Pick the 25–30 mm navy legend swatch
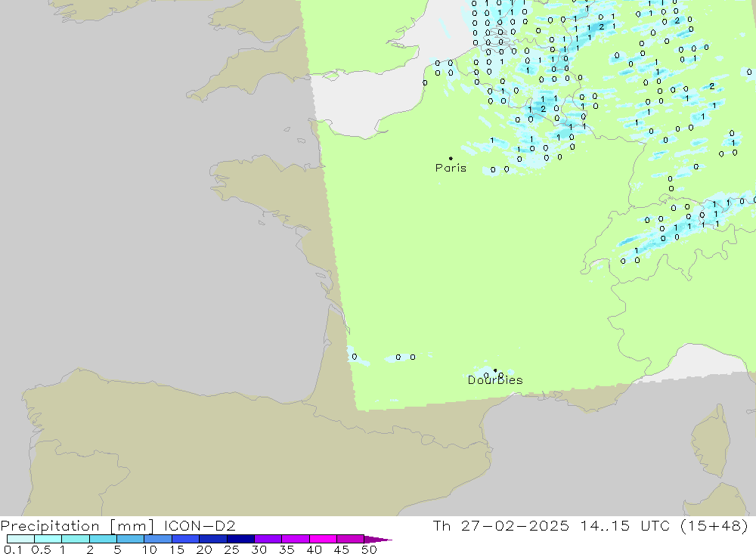Screen dimensions: 756x554 click(240, 539)
